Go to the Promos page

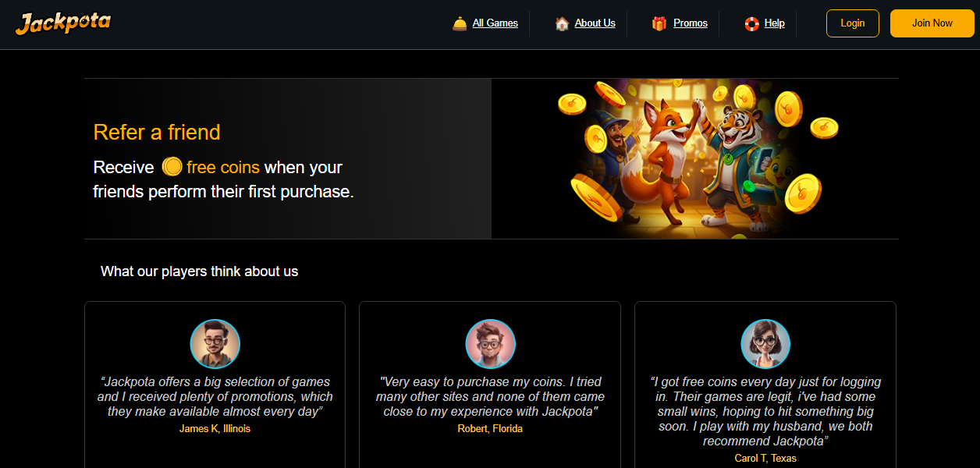tap(691, 23)
